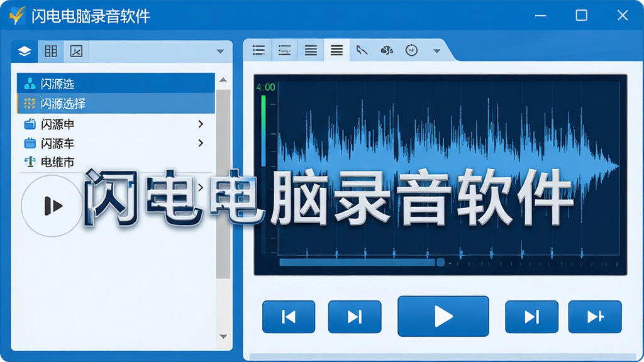
Task: Click the sidebar vertical scrollbar thumb
Action: (223, 184)
